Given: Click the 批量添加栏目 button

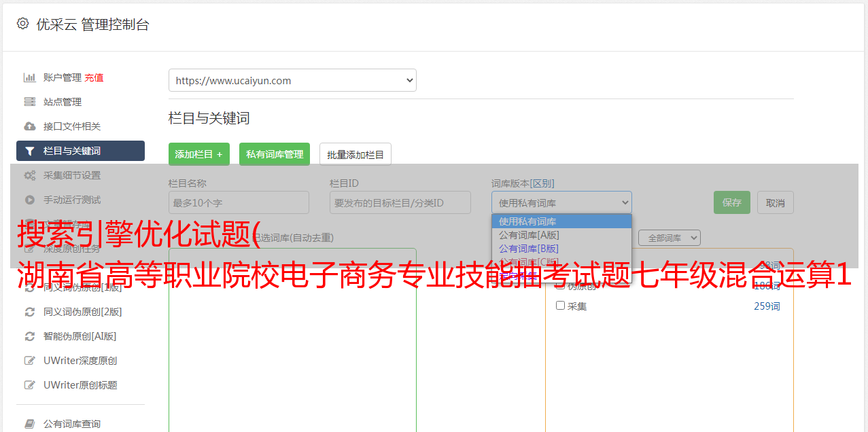Looking at the screenshot, I should point(355,154).
